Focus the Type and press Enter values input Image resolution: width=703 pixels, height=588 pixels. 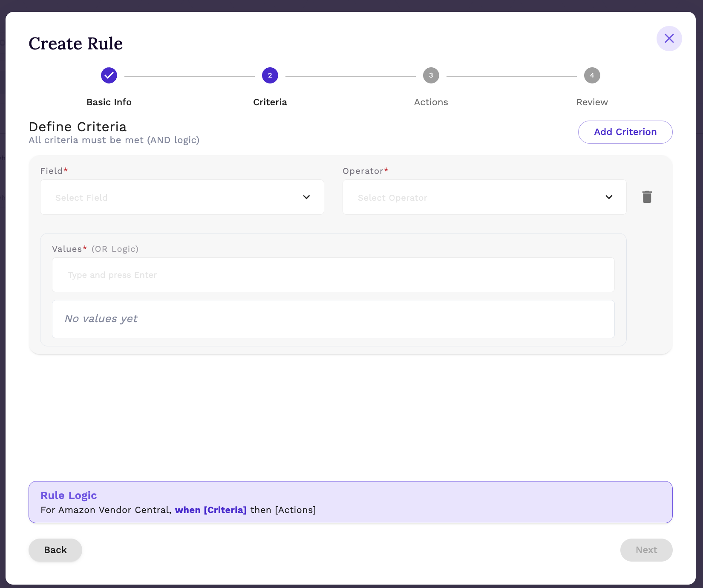[333, 275]
